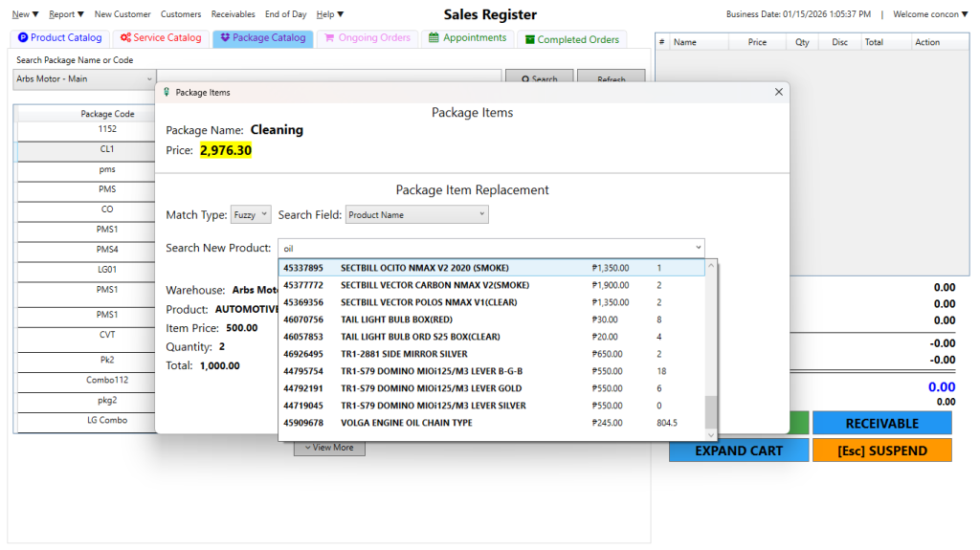
Task: Click the Completed Orders archive icon
Action: point(529,39)
